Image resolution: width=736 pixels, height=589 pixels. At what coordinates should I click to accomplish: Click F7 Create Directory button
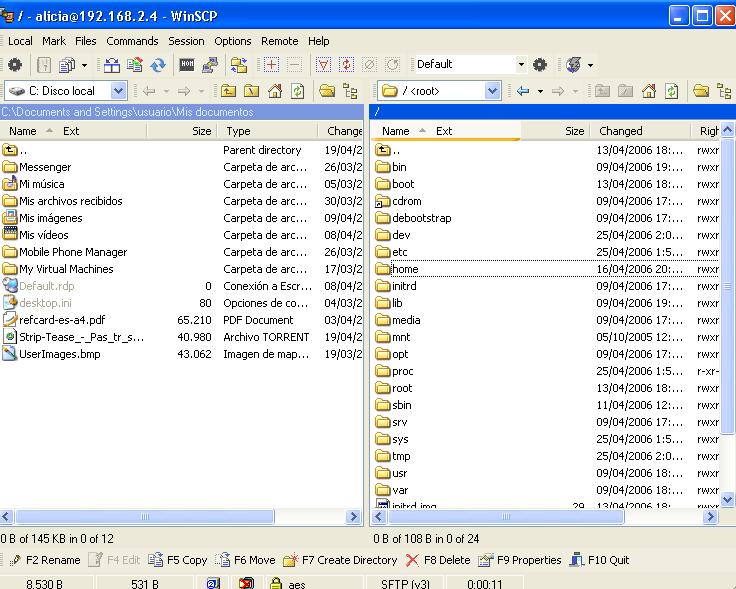pyautogui.click(x=340, y=560)
